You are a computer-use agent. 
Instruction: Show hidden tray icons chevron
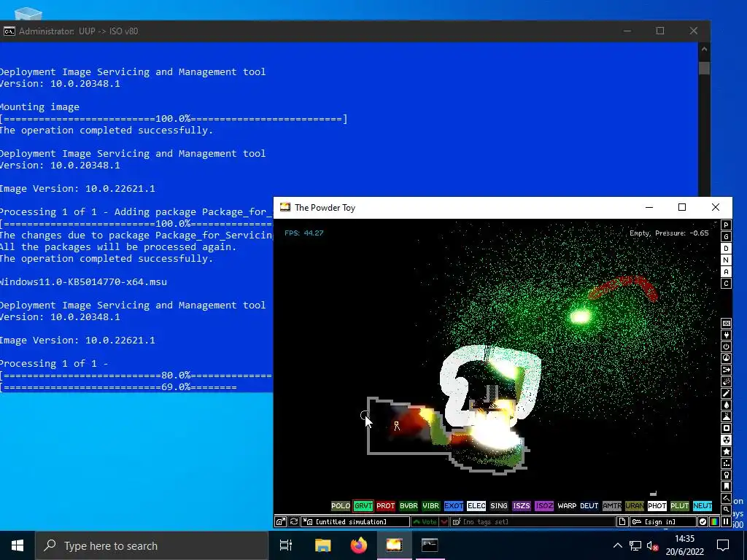[617, 545]
